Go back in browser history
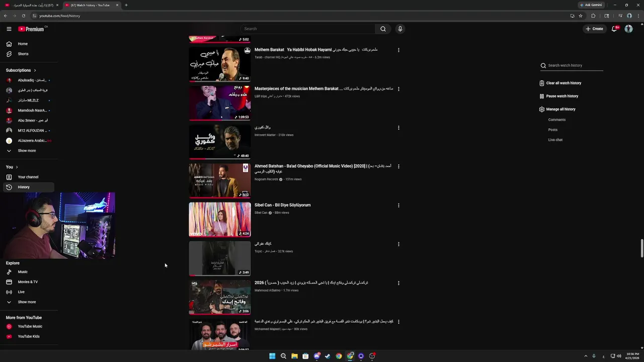Viewport: 644px width, 362px height. coord(6,16)
